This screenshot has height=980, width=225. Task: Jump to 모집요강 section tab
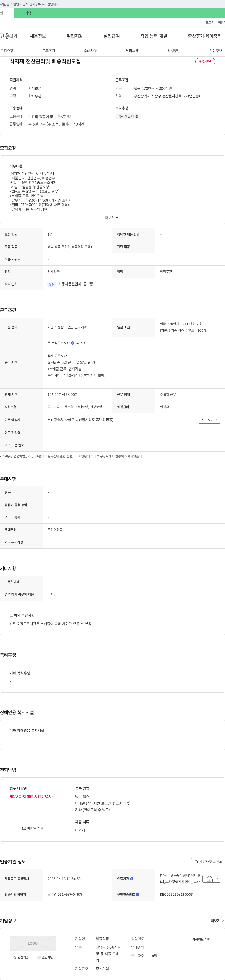[7, 51]
